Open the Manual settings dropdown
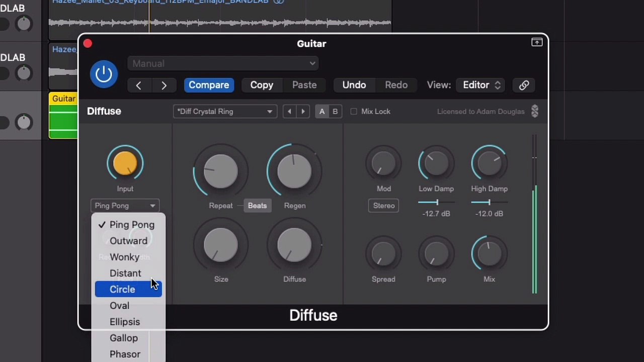 coord(222,63)
